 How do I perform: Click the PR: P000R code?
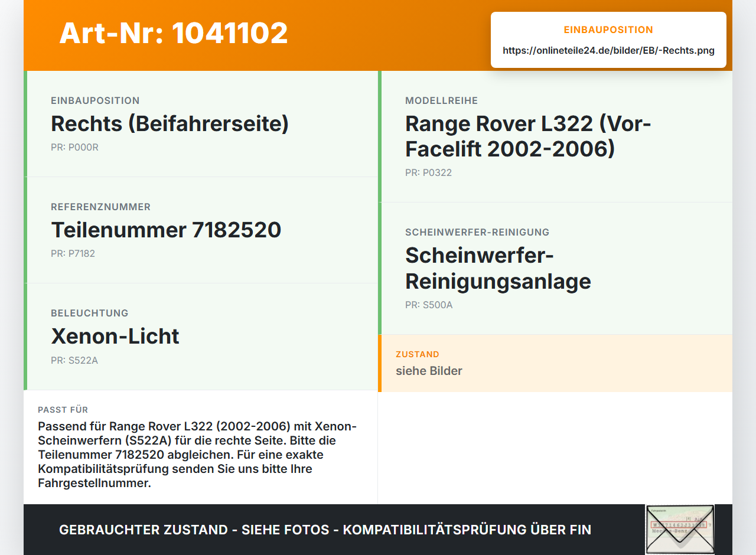pyautogui.click(x=74, y=148)
